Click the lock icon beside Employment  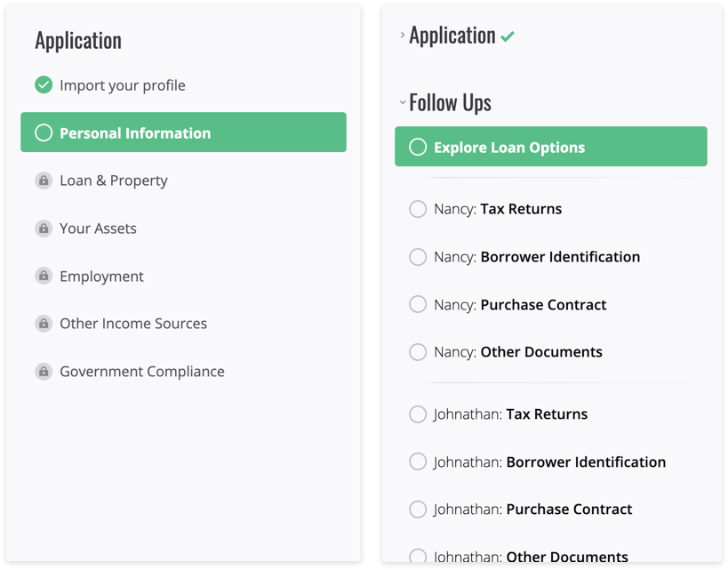(x=44, y=276)
